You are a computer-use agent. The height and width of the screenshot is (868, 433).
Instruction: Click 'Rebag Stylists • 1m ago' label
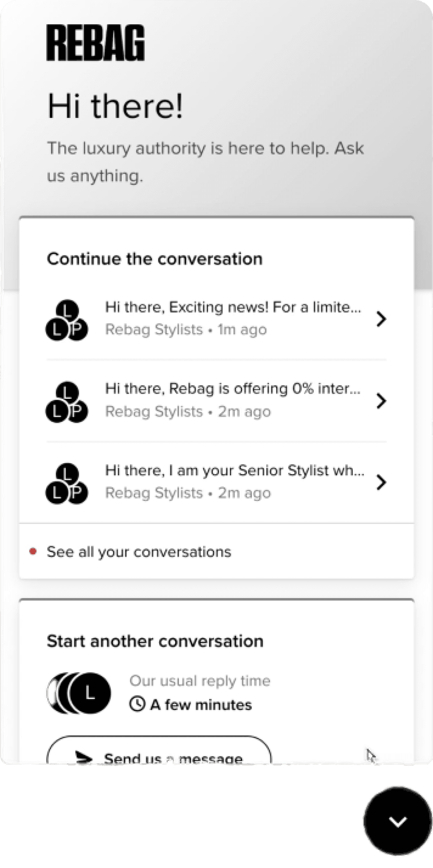[186, 329]
